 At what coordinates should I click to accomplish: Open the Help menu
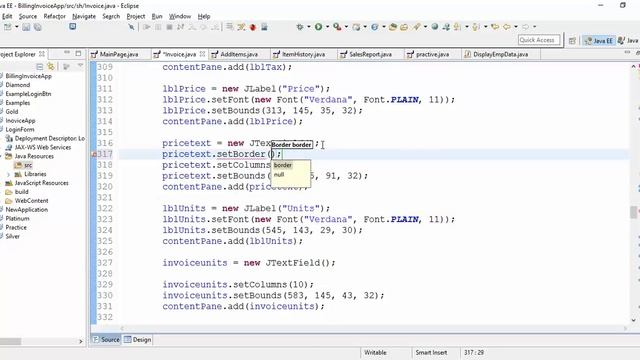(204, 16)
